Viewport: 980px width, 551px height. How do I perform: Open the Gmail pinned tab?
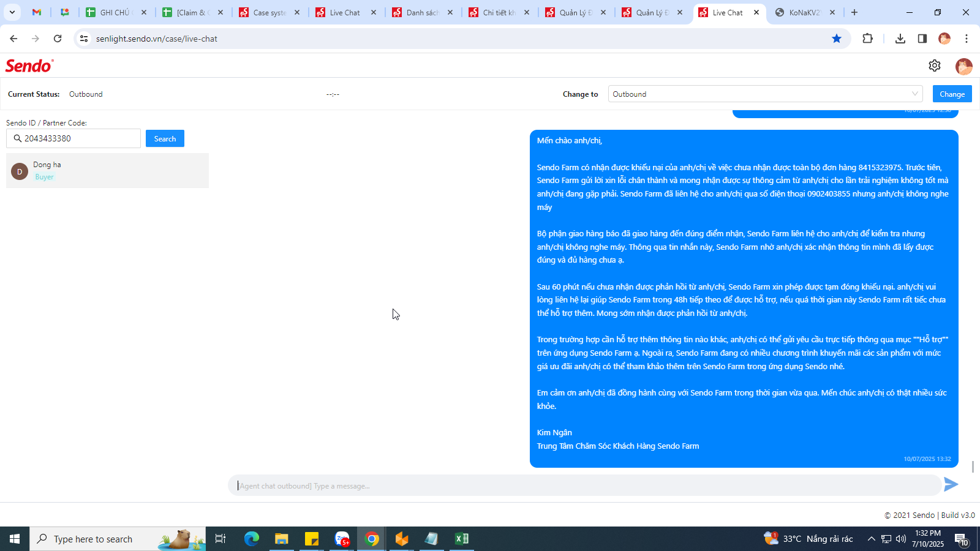[37, 12]
